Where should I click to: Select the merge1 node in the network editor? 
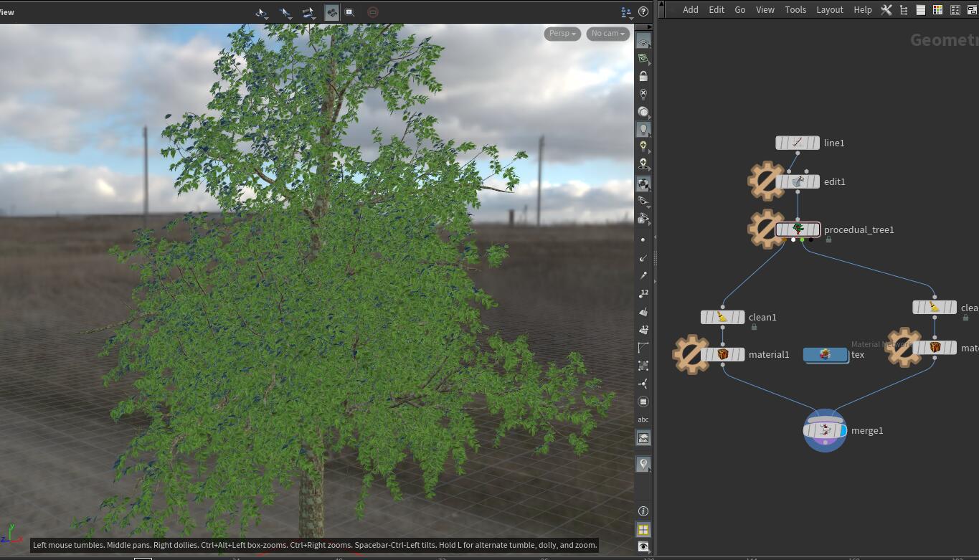point(825,430)
